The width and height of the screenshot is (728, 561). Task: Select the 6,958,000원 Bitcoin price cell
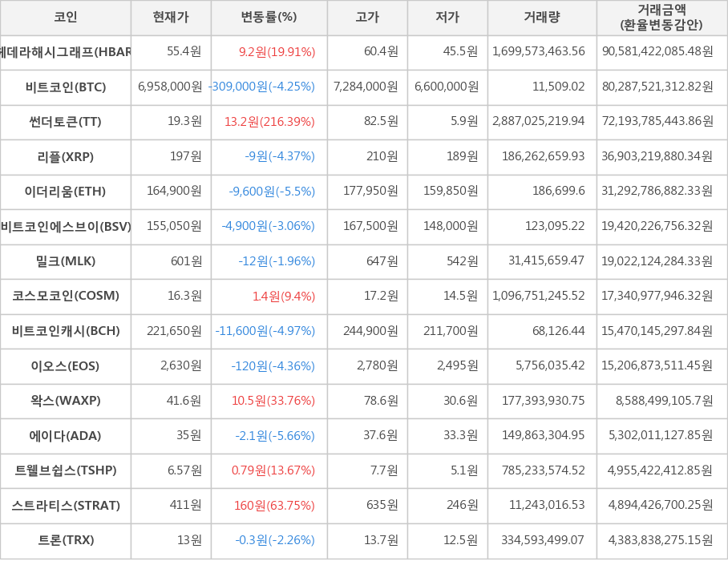[170, 87]
